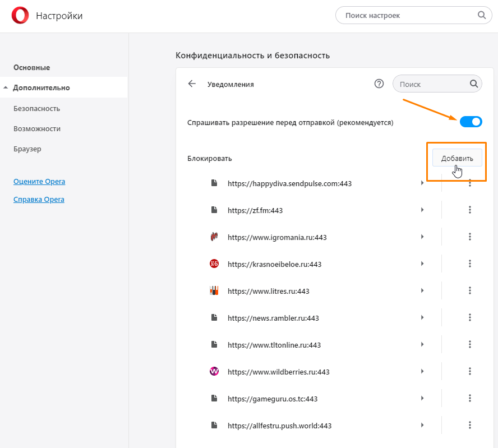
Task: Select Основные in the sidebar
Action: click(x=32, y=68)
